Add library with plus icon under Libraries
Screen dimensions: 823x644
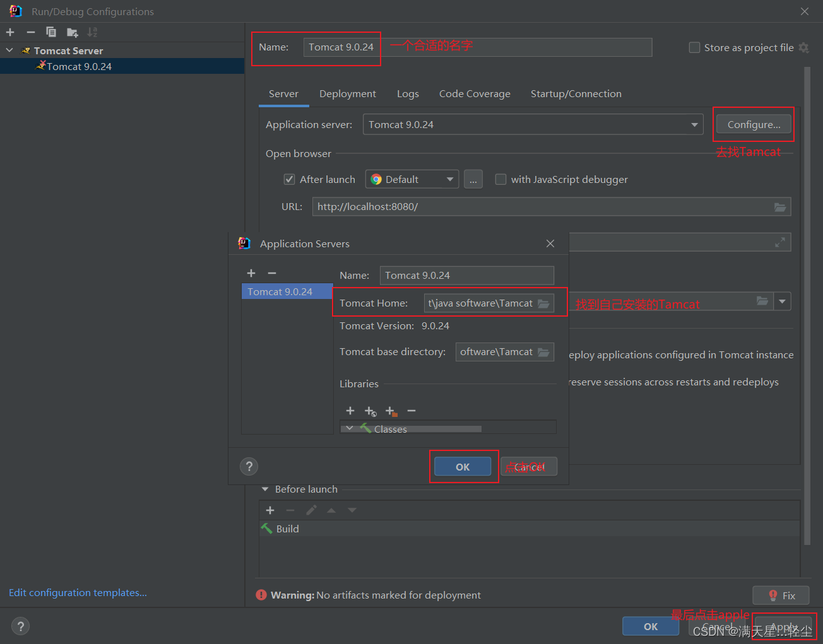point(350,411)
